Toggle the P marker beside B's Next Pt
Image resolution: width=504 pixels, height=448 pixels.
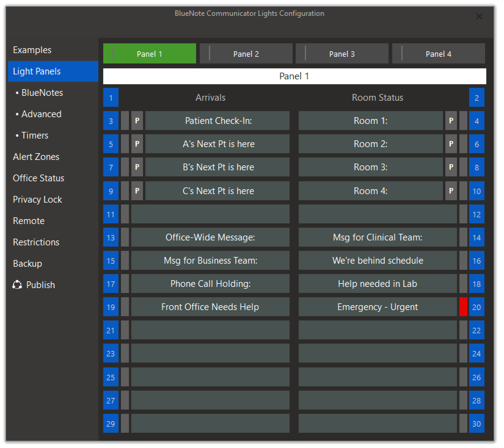[x=137, y=167]
